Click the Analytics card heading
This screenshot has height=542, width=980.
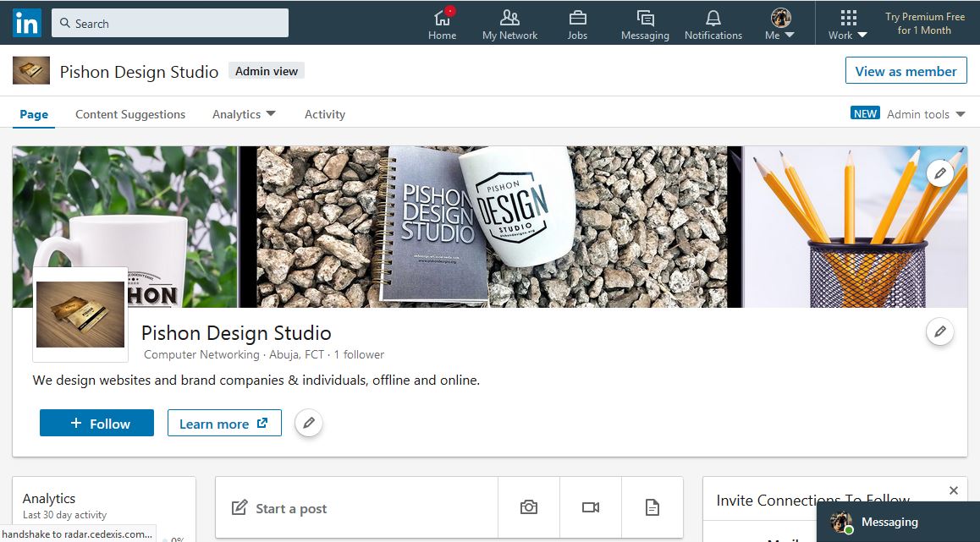pyautogui.click(x=49, y=498)
